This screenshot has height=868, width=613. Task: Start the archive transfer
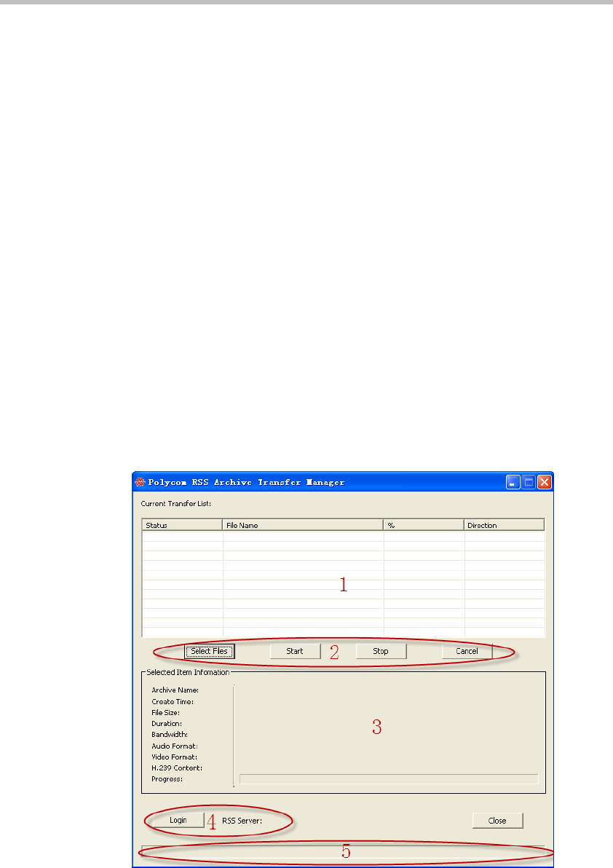point(295,651)
